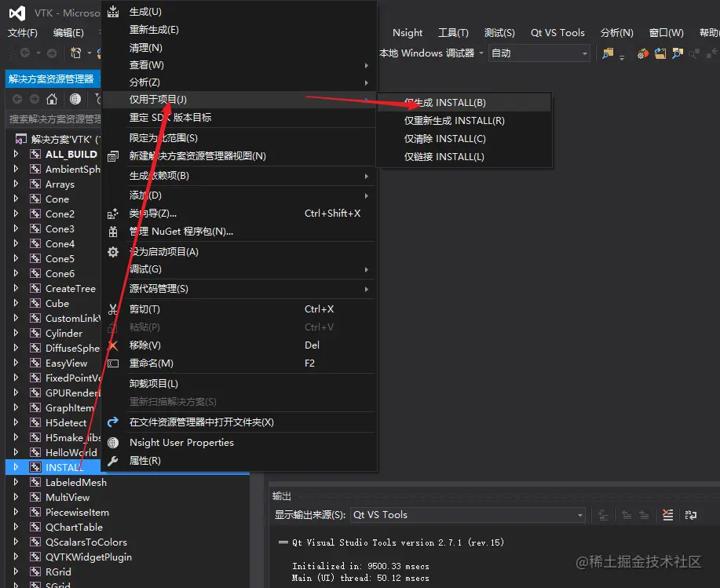Click the globe-shaped icon in Solution Explorer toolbar
Screen dimensions: 720x588
75,99
